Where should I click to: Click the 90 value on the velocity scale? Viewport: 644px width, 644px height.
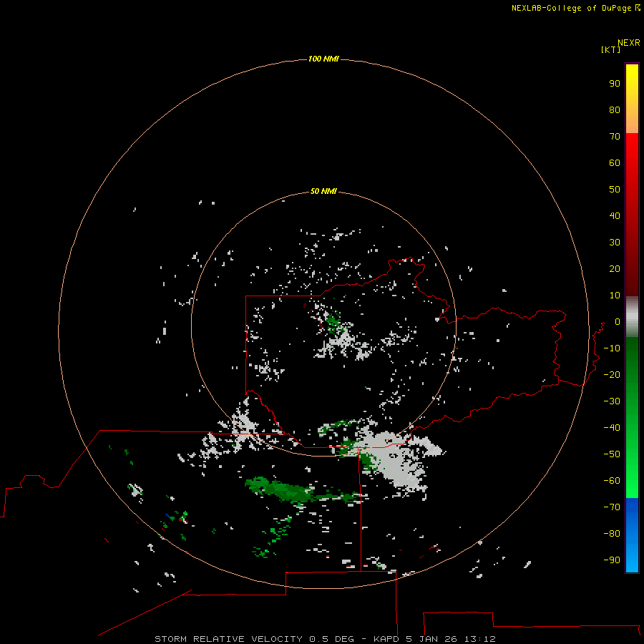[615, 84]
